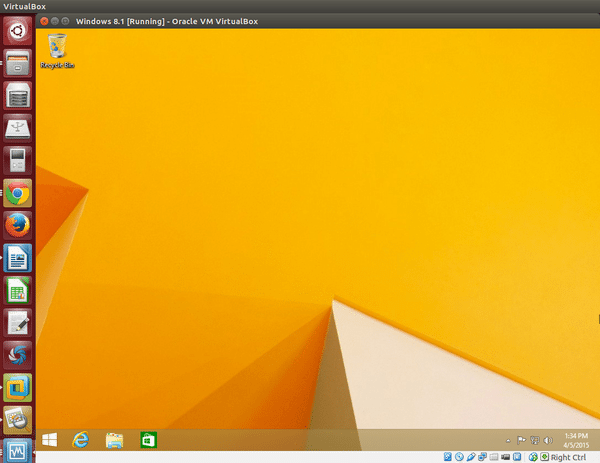Click the Windows Start button
This screenshot has height=463, width=600.
pyautogui.click(x=49, y=440)
